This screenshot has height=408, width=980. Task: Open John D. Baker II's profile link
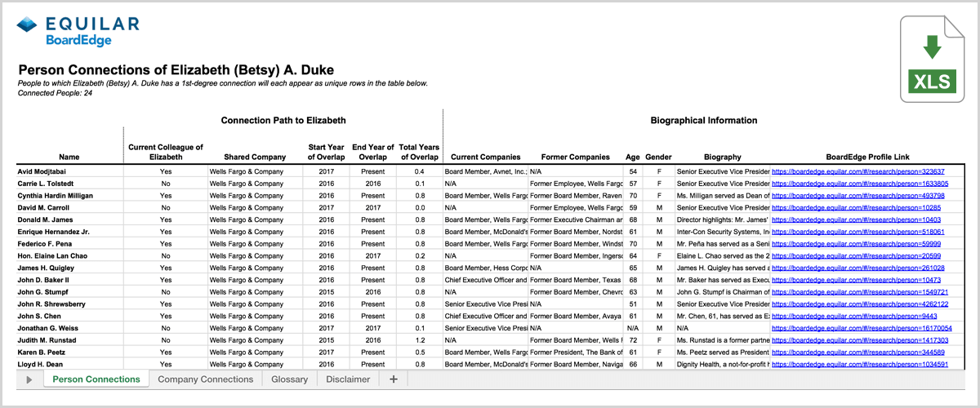coord(855,280)
